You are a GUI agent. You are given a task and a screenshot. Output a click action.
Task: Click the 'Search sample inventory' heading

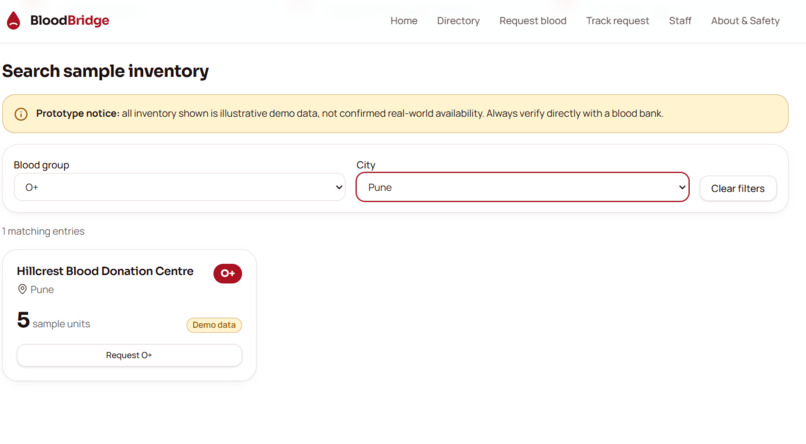pyautogui.click(x=105, y=71)
